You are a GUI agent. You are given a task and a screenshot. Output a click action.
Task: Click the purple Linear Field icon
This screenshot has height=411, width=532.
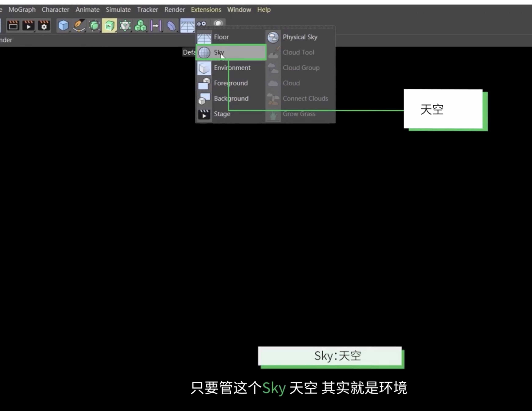(x=156, y=25)
